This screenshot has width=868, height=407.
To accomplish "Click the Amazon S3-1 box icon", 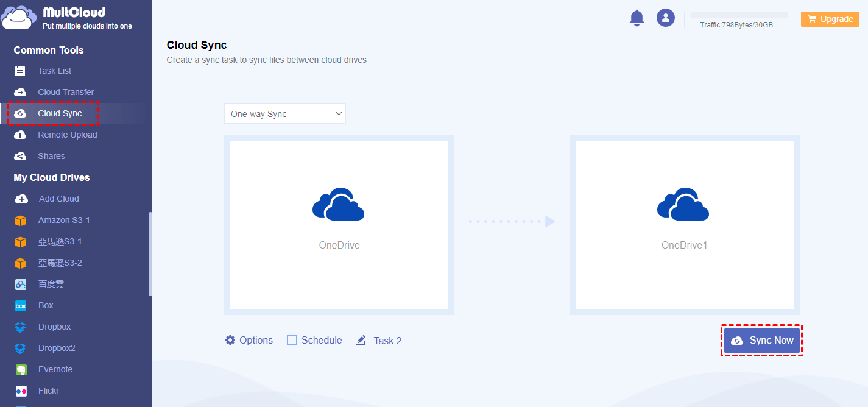I will 21,220.
